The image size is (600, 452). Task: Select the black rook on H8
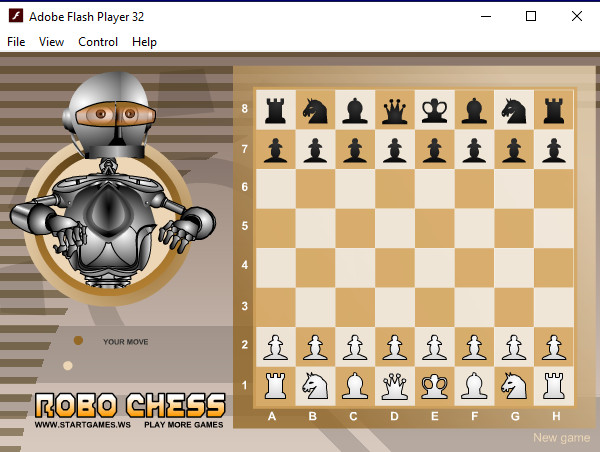[x=554, y=110]
